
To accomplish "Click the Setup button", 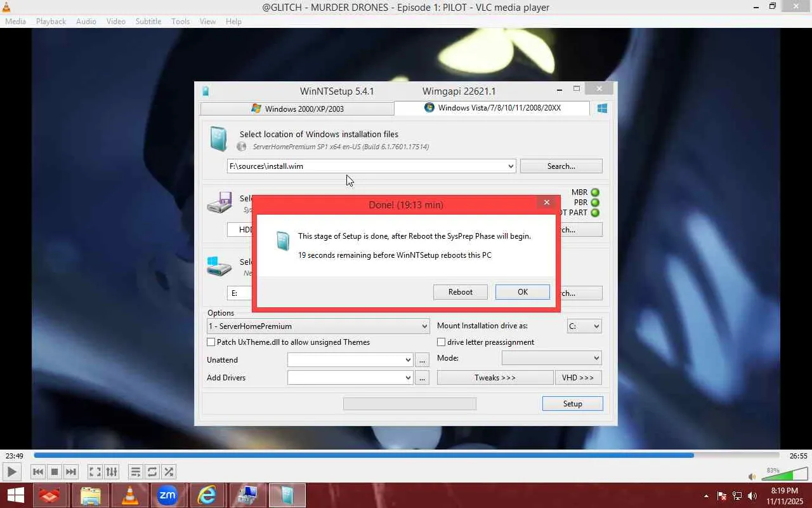I will pos(572,404).
